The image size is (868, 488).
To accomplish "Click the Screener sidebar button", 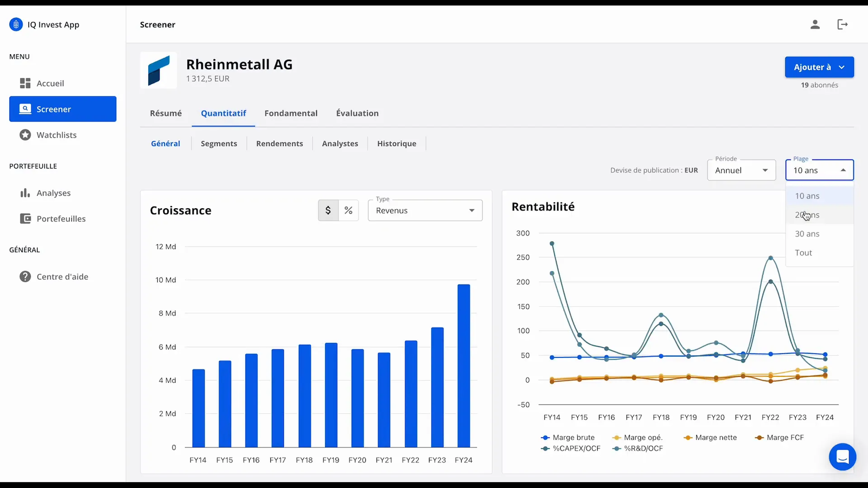I will (63, 109).
